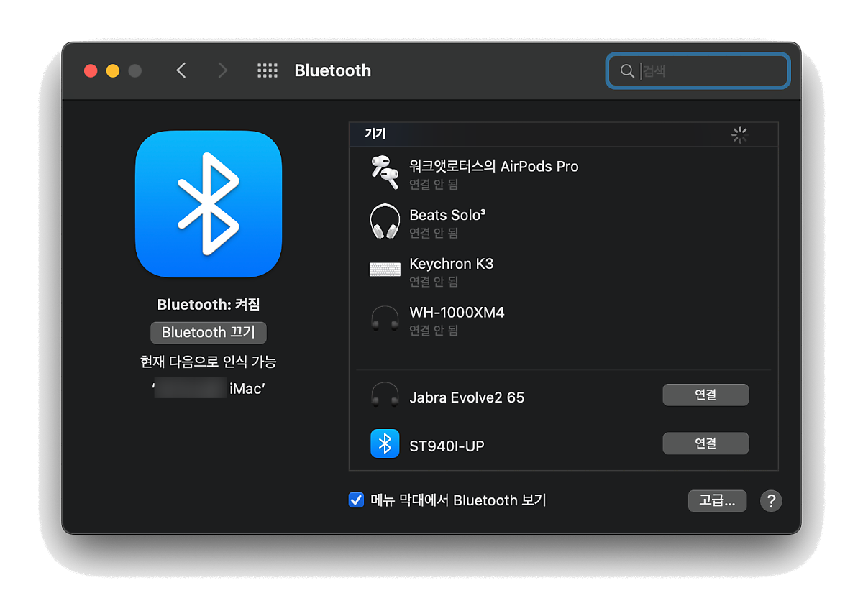
Task: Show all preferences grid icon
Action: (x=268, y=70)
